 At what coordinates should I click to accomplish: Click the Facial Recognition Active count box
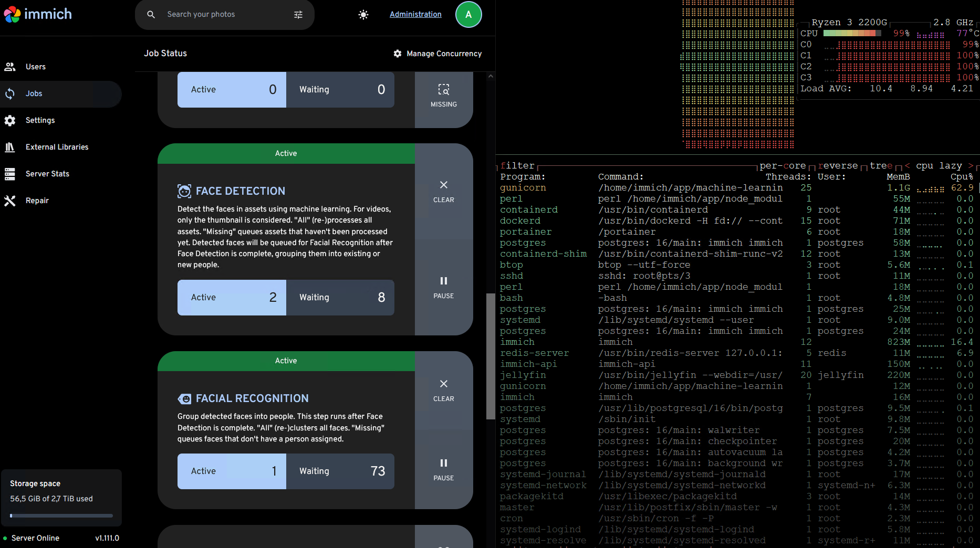[x=232, y=471]
